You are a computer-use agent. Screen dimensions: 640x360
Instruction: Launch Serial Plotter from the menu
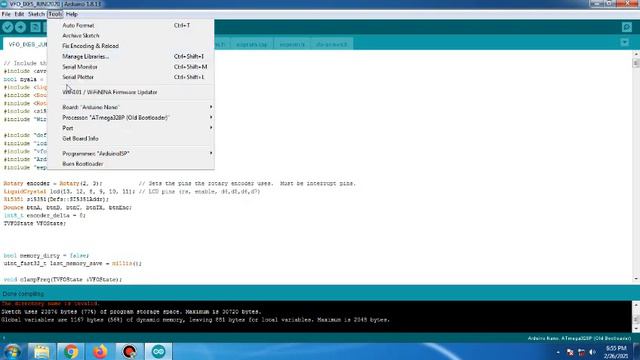coord(131,77)
